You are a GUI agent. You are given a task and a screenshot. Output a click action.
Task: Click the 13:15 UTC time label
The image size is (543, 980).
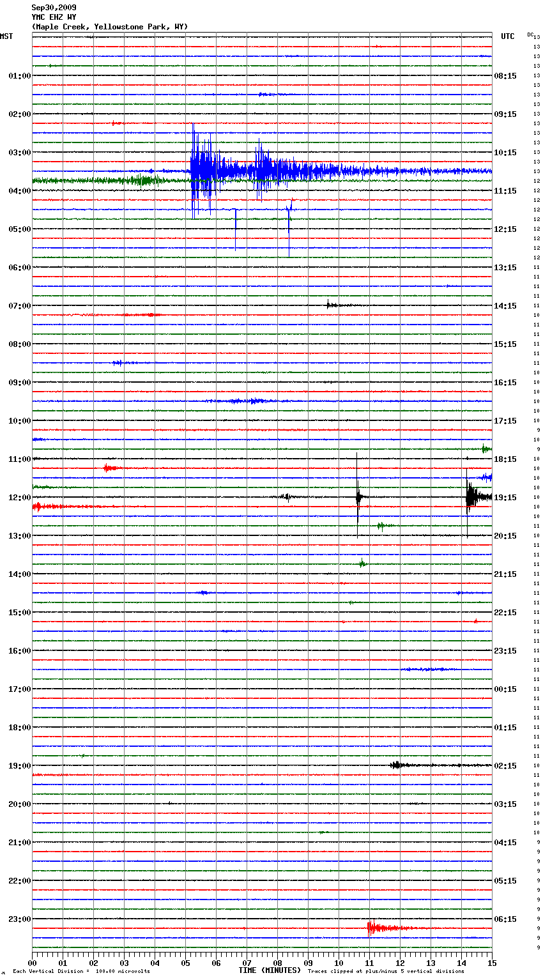(x=505, y=268)
